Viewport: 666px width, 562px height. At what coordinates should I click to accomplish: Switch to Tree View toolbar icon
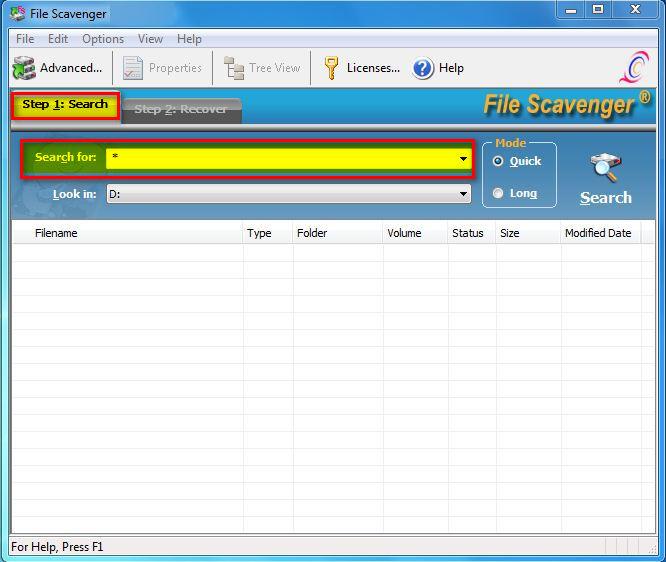[234, 68]
